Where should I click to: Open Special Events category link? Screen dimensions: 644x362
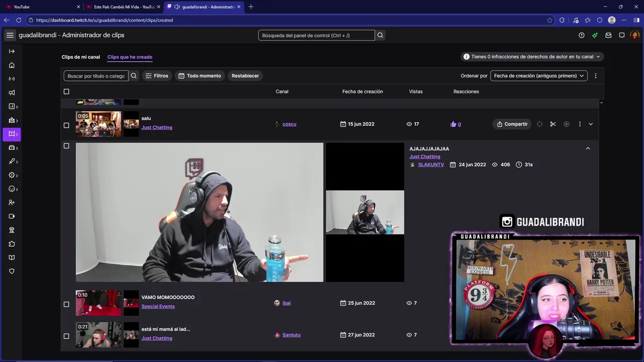158,306
